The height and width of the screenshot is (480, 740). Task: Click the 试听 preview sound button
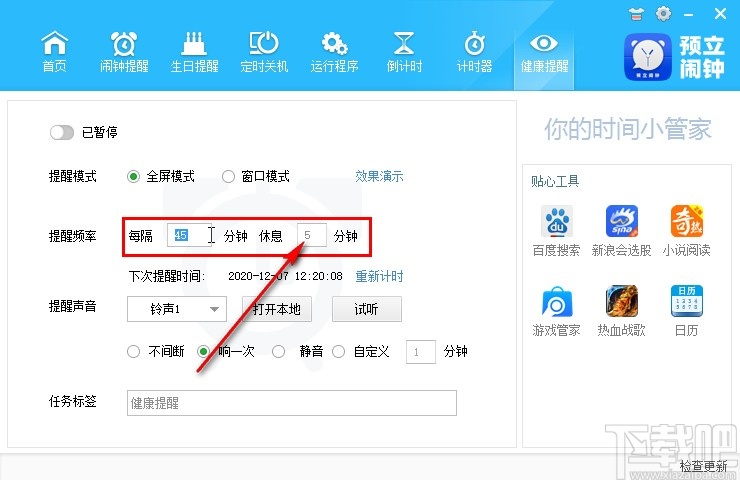pyautogui.click(x=367, y=309)
